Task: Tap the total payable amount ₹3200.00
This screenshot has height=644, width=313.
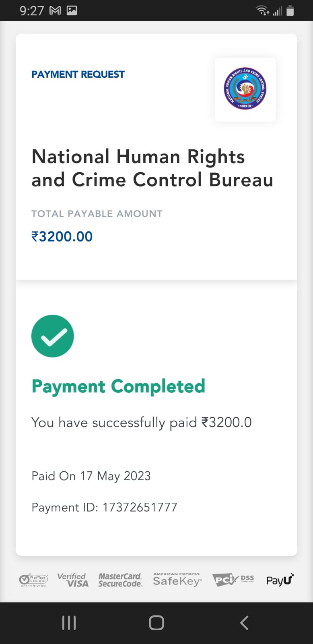Action: coord(62,236)
